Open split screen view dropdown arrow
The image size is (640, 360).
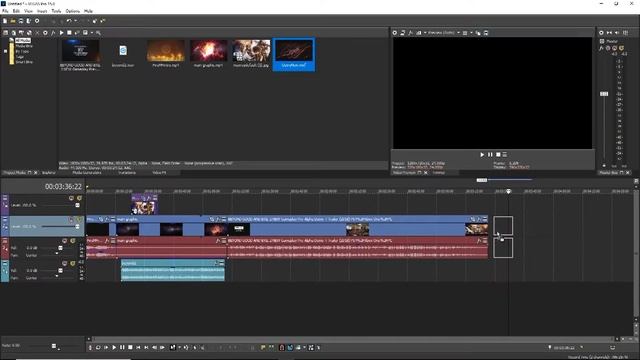(x=425, y=33)
